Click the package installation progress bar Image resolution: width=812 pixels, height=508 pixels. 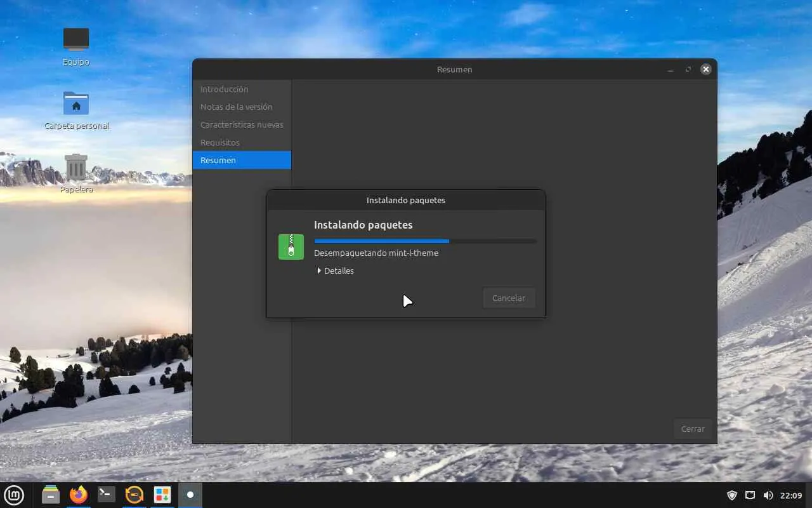(x=425, y=241)
